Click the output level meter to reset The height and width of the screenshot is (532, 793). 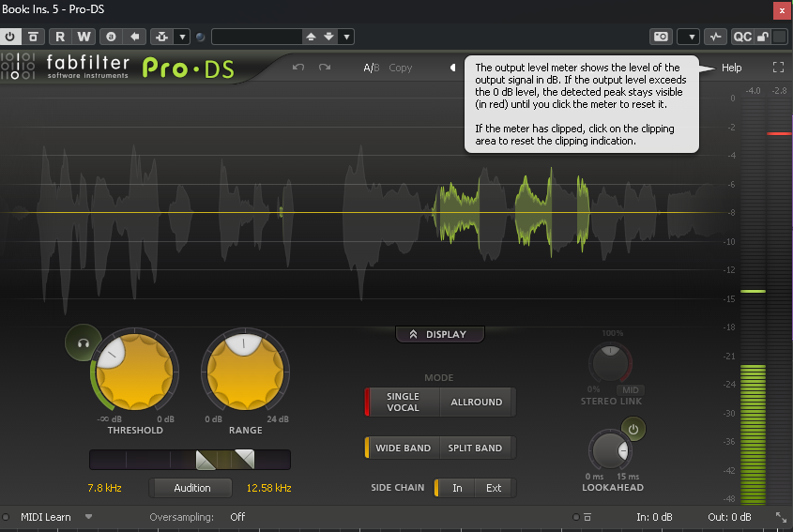tap(766, 301)
